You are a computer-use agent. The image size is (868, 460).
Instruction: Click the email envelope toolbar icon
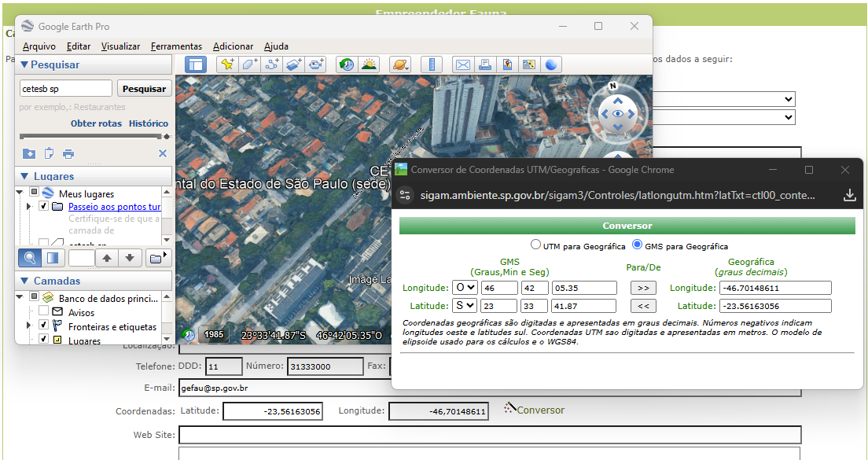(463, 64)
